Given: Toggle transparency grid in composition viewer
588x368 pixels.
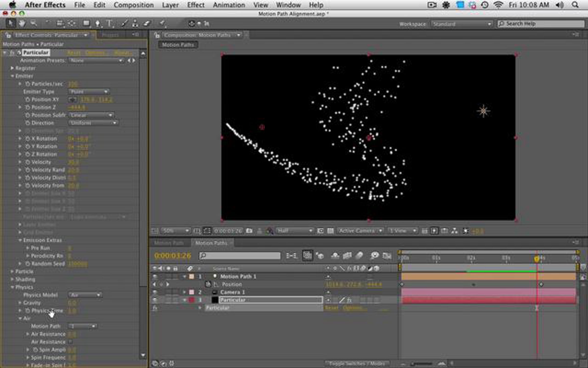Looking at the screenshot, I should 330,231.
